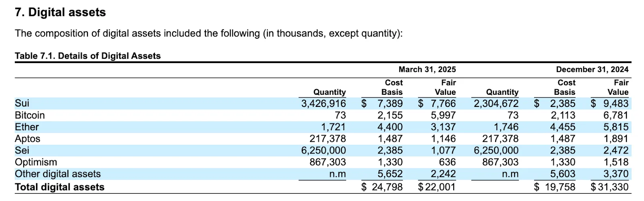Screen dimensions: 644x201
Task: Click the Optimism fair value 636
Action: pyautogui.click(x=448, y=162)
